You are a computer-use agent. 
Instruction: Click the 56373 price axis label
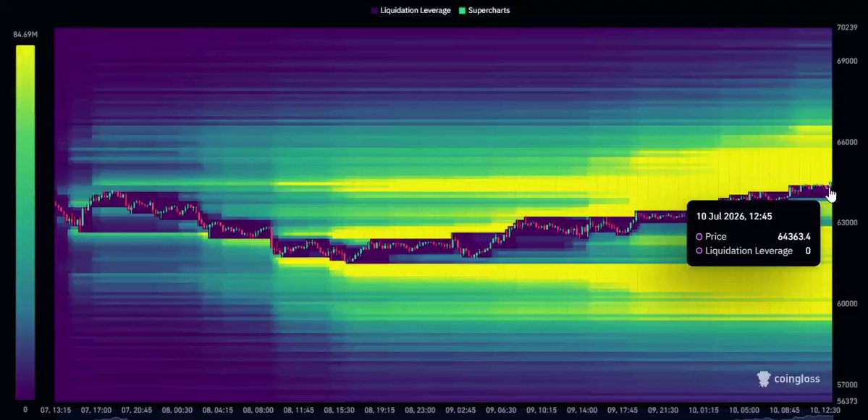pos(848,401)
